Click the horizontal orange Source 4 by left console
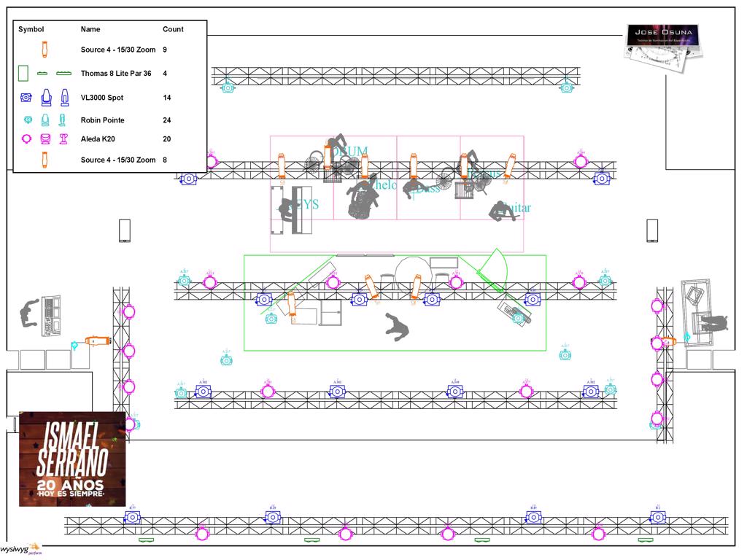747x560 pixels. pyautogui.click(x=97, y=341)
